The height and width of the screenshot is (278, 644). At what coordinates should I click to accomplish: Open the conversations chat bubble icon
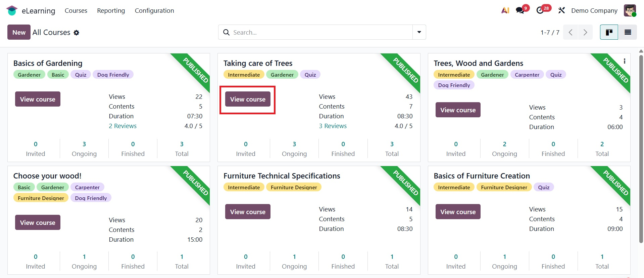(520, 10)
